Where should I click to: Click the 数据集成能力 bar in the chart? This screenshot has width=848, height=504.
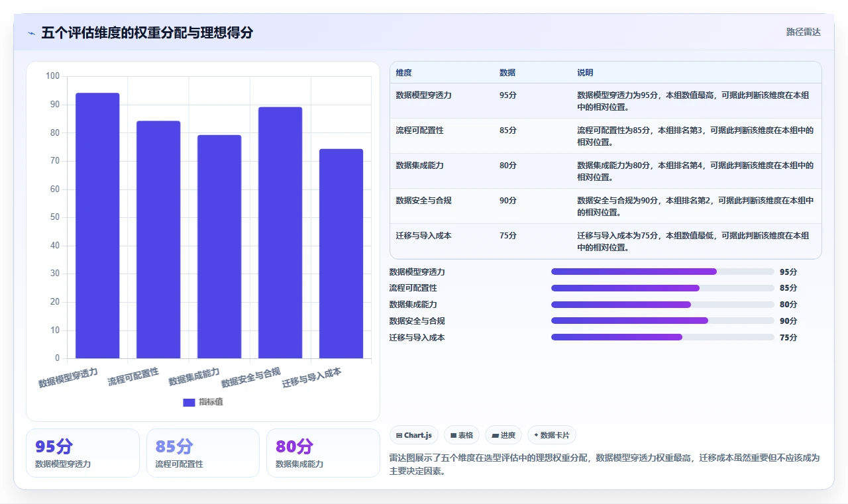pyautogui.click(x=219, y=247)
